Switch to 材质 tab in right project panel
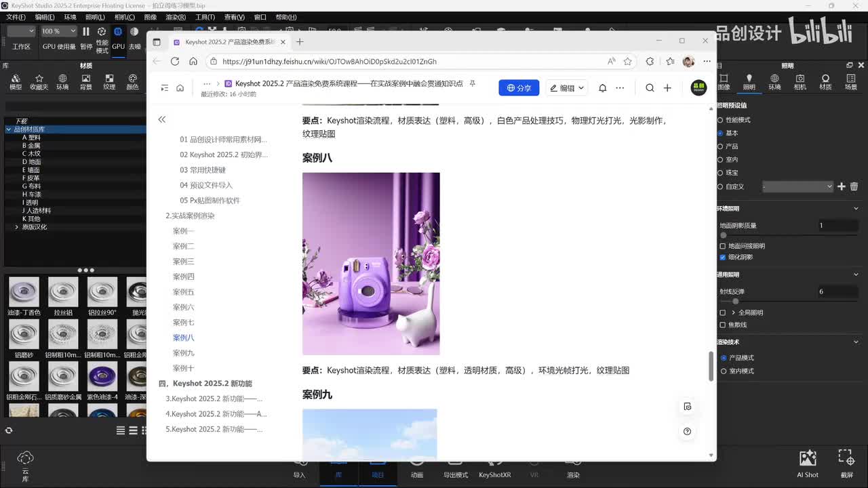The width and height of the screenshot is (868, 488). (x=825, y=82)
